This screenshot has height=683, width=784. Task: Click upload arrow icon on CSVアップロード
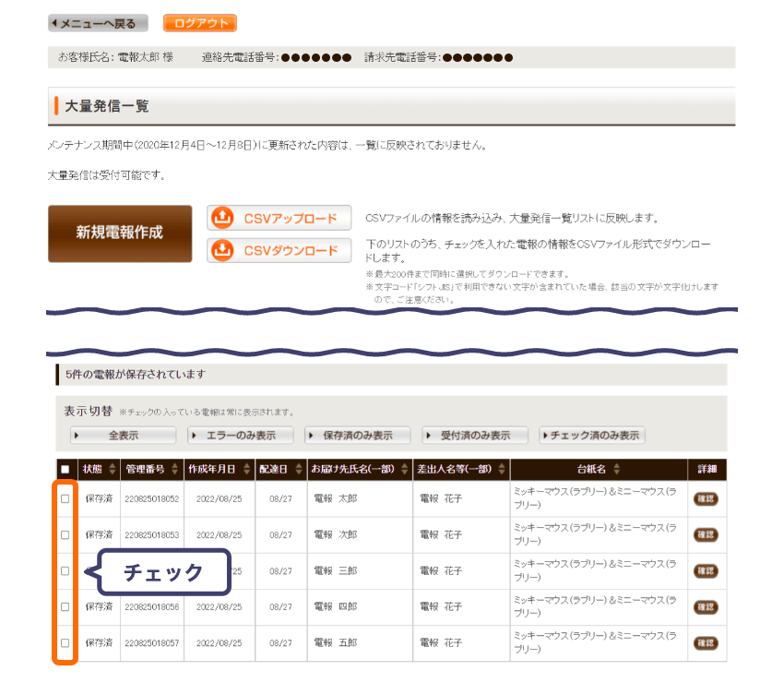click(222, 218)
